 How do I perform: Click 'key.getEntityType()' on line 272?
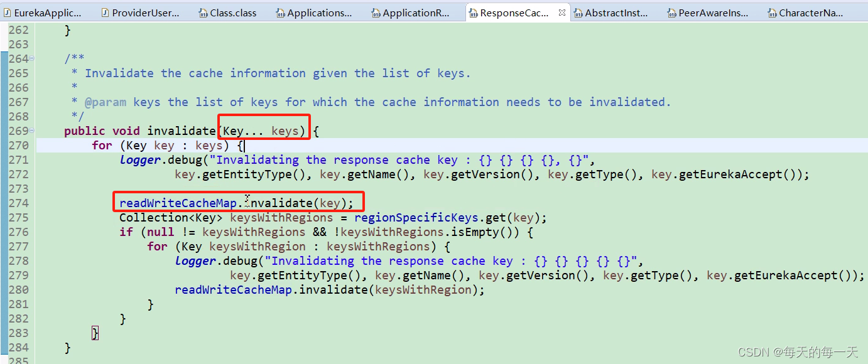[x=241, y=174]
